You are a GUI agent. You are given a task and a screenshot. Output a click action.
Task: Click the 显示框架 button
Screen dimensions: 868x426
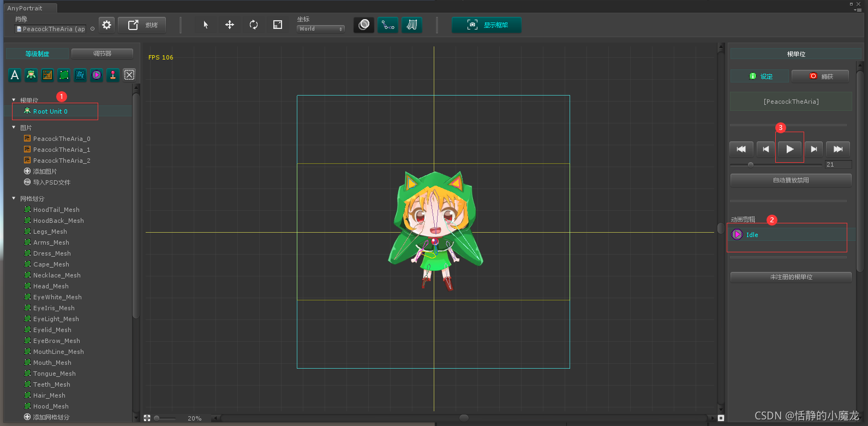coord(487,25)
